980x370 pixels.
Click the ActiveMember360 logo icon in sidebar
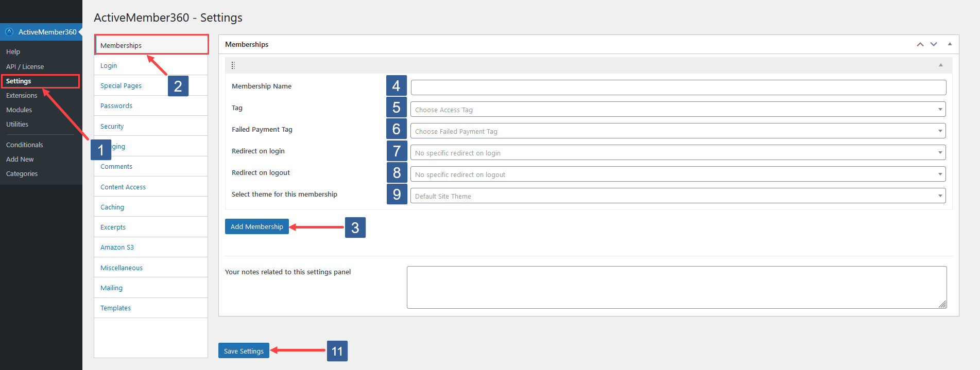9,31
